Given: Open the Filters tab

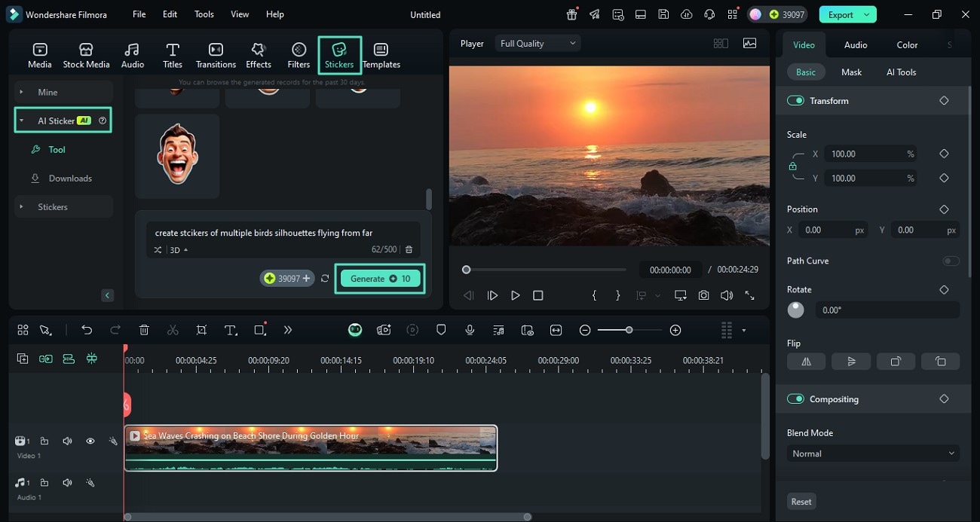Looking at the screenshot, I should coord(299,56).
